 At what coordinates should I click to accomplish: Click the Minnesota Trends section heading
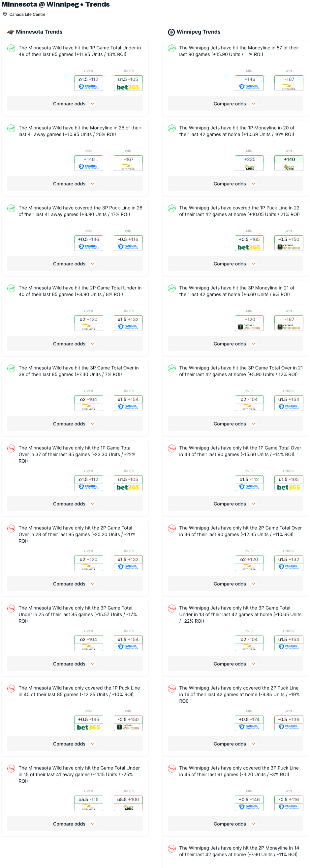click(39, 32)
